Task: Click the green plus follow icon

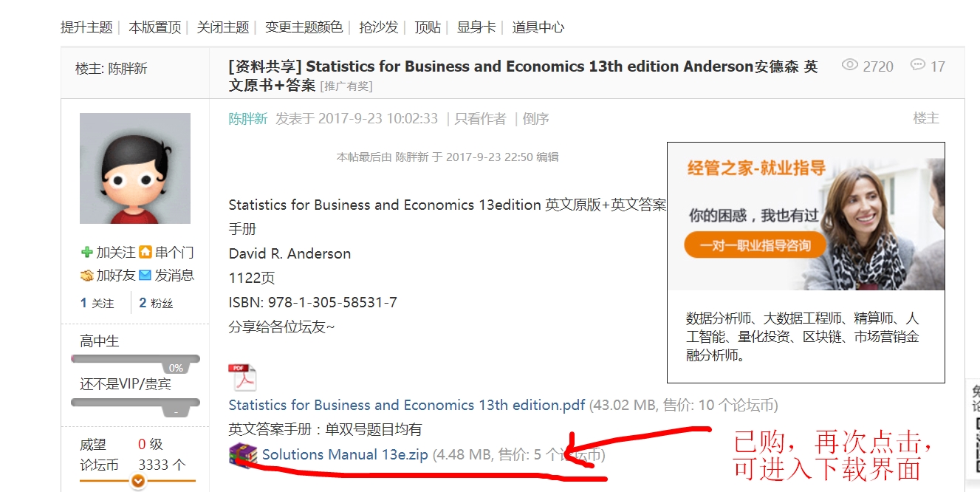Action: [87, 253]
